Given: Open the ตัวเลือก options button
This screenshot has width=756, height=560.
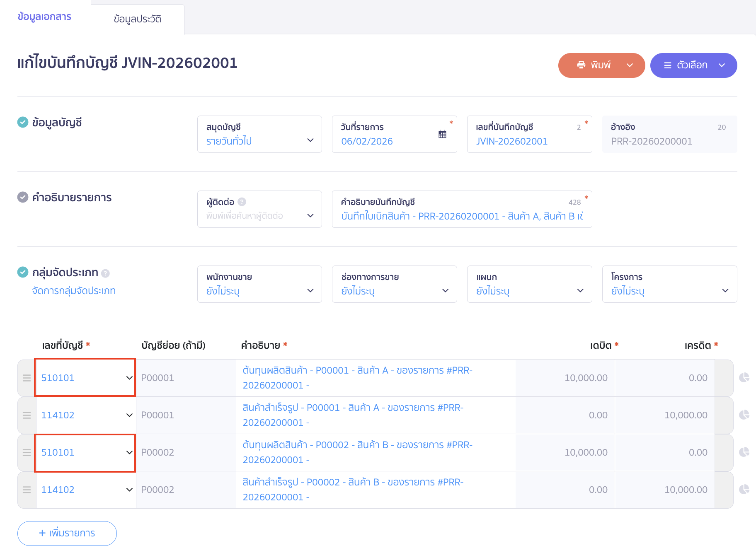Looking at the screenshot, I should pyautogui.click(x=693, y=65).
